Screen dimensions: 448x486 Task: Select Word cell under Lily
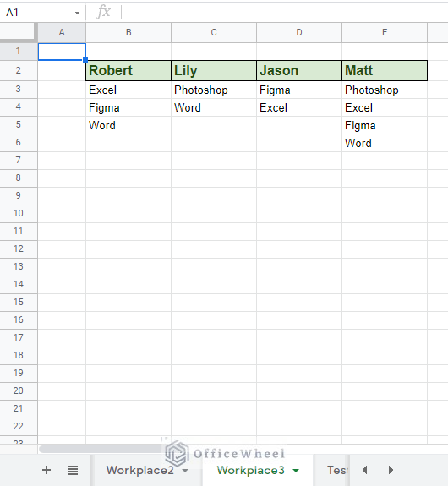tap(214, 107)
